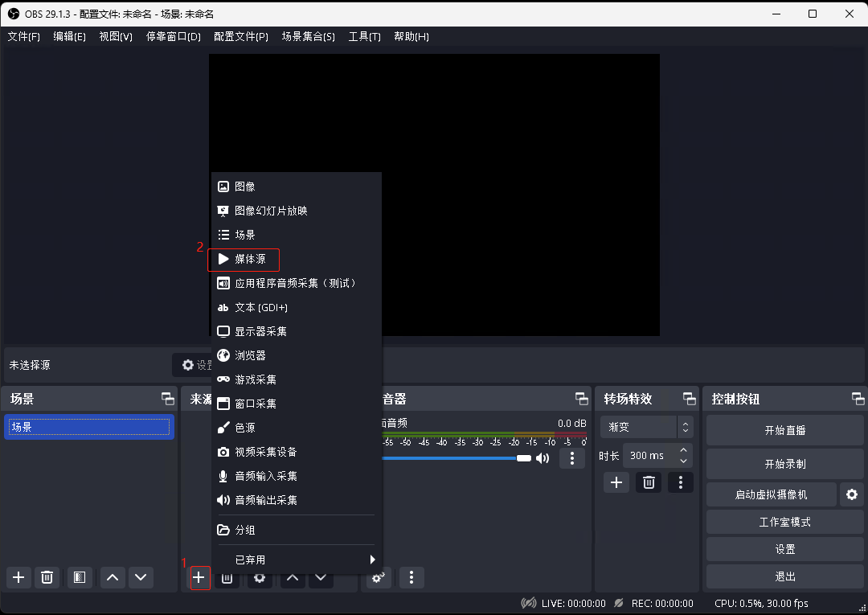
Task: Open audio mixer advanced properties gear
Action: pos(379,577)
